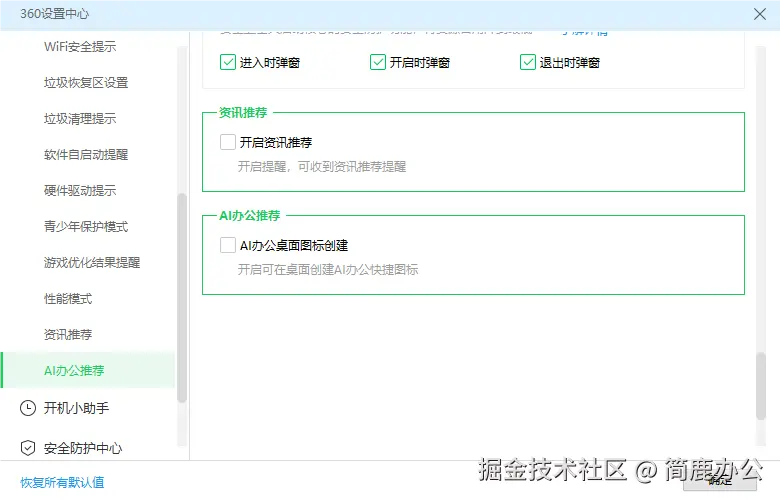The height and width of the screenshot is (500, 780).
Task: Click text 开启可在桌面创建AI办公快捷图标
Action: (x=328, y=270)
